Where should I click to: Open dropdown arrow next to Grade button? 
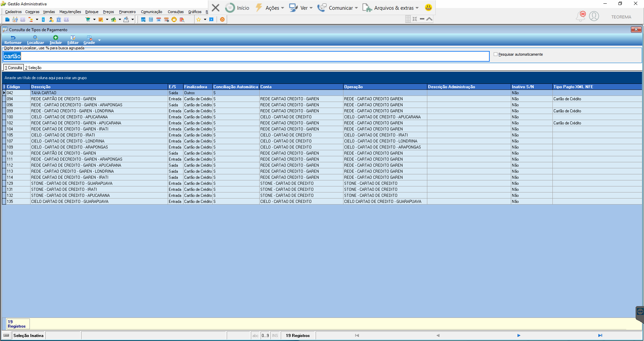(99, 40)
